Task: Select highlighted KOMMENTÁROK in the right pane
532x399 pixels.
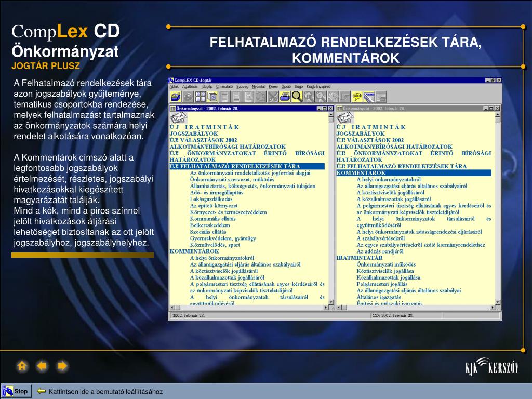Action: (x=414, y=172)
